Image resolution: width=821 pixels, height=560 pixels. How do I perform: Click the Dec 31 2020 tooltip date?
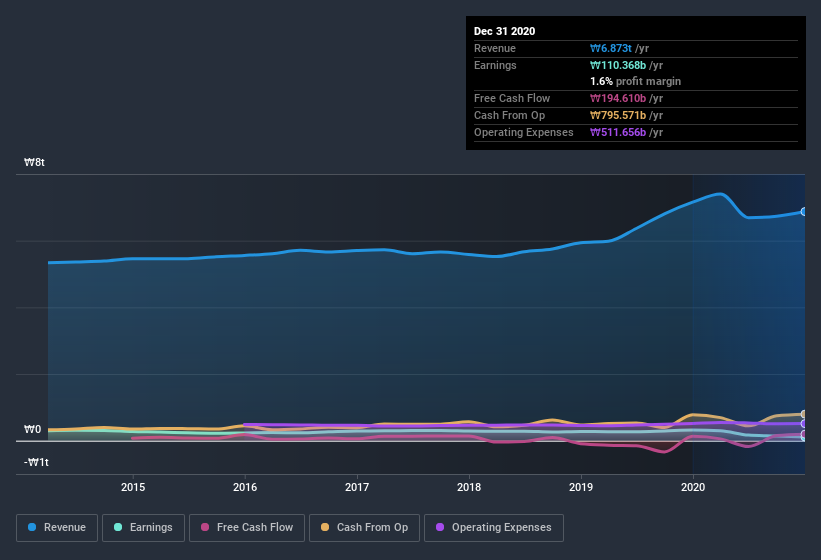[x=505, y=31]
